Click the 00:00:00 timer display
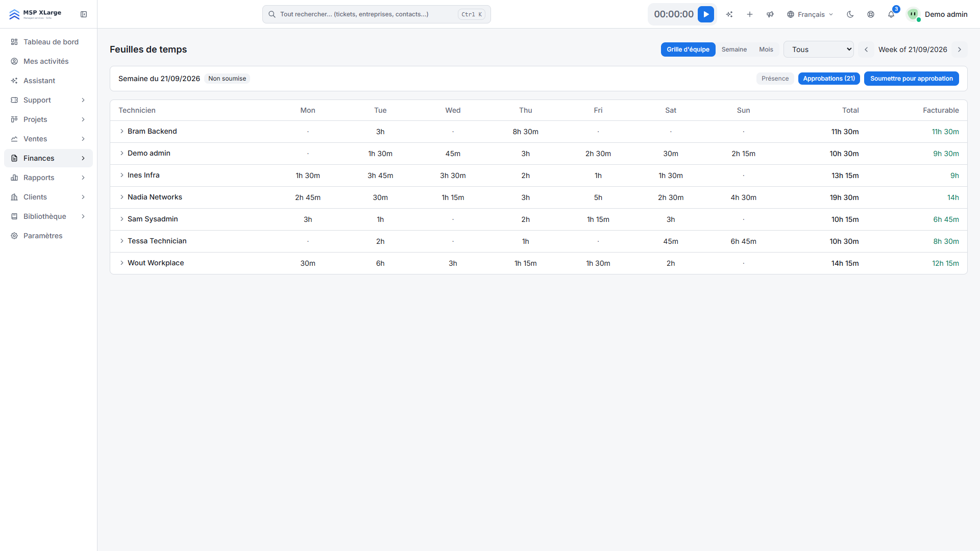The image size is (980, 551). click(674, 14)
